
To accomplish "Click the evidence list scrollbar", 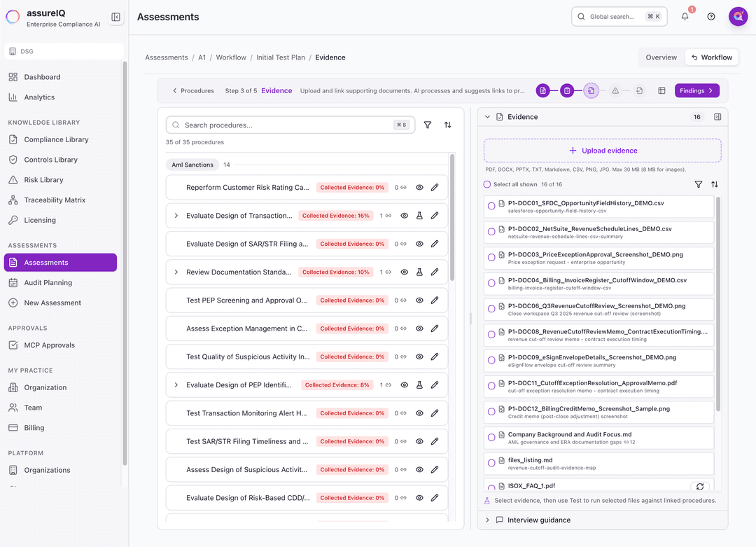I will pos(718,304).
